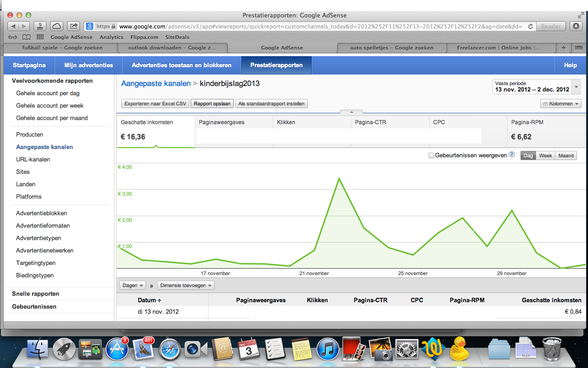Select the Pagina-RPM metric tile
The width and height of the screenshot is (588, 368).
pyautogui.click(x=546, y=131)
